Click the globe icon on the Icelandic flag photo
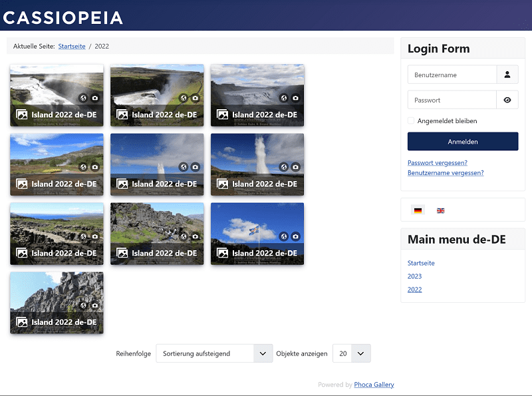Image resolution: width=532 pixels, height=396 pixels. [x=283, y=236]
